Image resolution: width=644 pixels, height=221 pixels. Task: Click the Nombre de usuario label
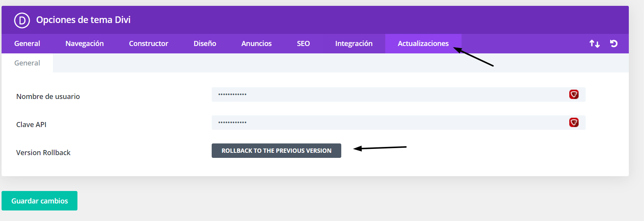(48, 96)
